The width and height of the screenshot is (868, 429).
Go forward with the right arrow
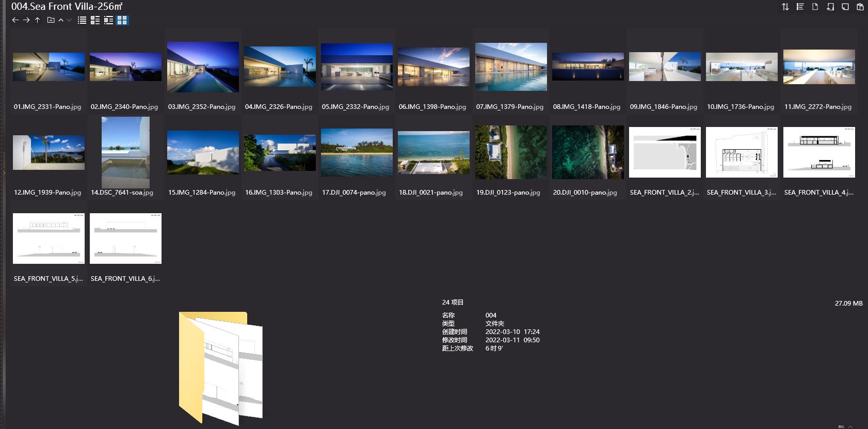pos(26,20)
